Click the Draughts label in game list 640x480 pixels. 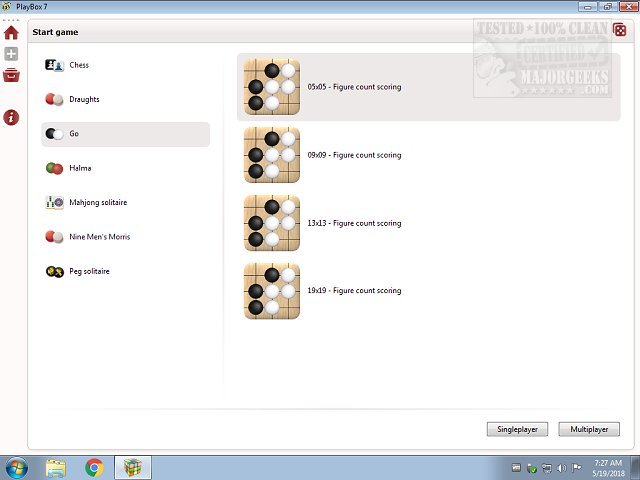[84, 99]
